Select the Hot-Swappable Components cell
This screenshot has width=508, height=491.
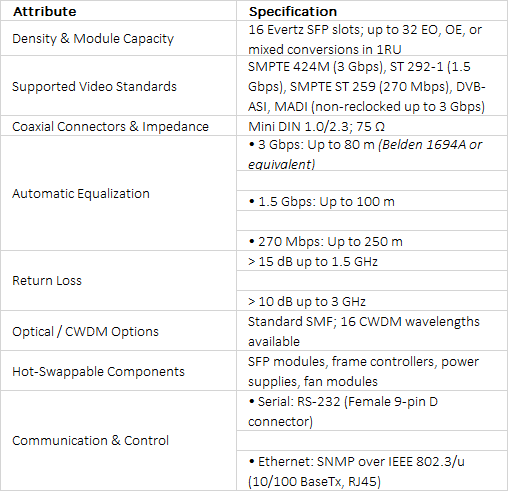click(118, 371)
